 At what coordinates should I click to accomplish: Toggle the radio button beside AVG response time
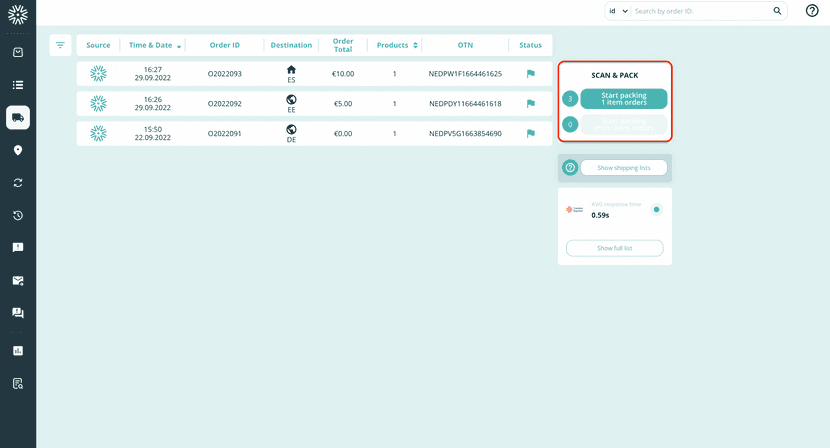(656, 210)
